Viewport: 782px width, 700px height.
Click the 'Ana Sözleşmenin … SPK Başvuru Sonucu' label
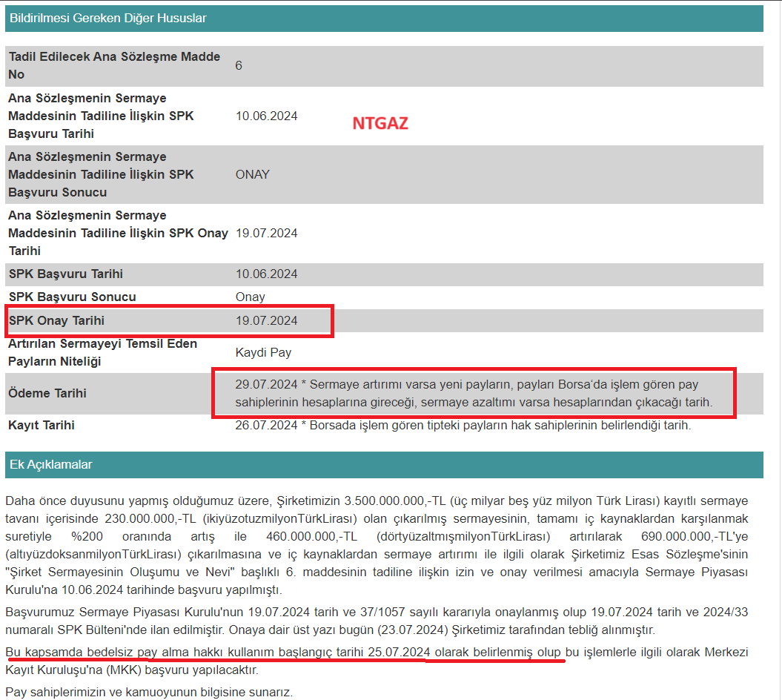coord(101,174)
